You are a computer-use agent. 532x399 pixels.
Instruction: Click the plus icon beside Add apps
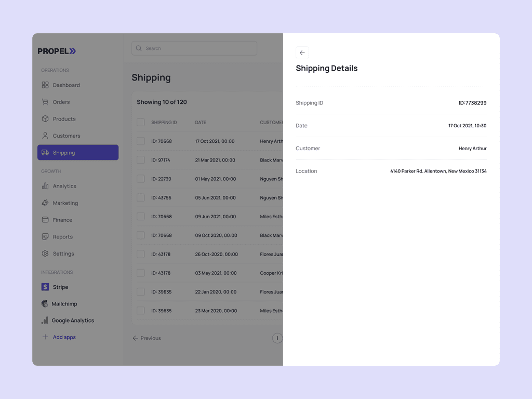click(x=45, y=337)
